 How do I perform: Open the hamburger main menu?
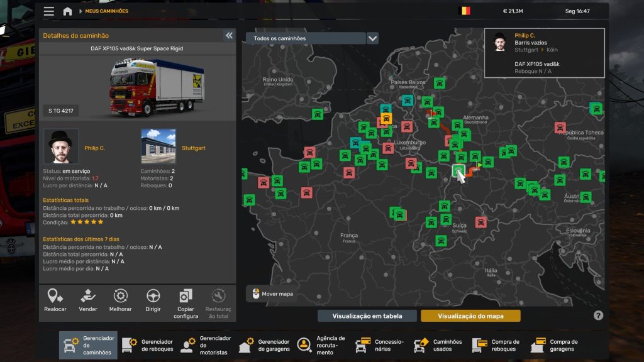tap(49, 11)
